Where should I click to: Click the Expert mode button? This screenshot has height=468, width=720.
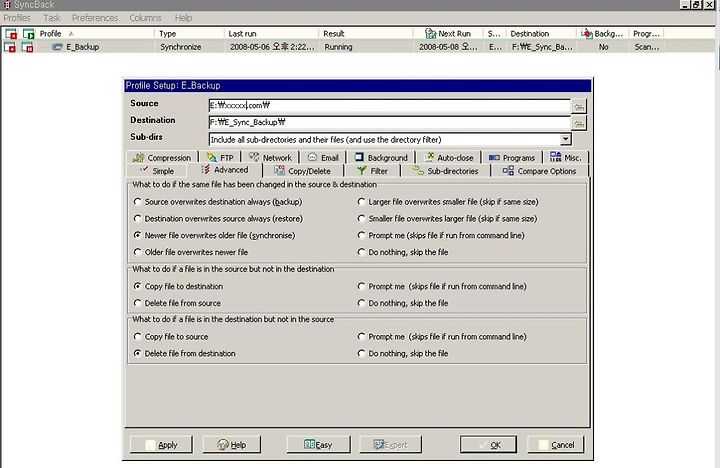[390, 445]
